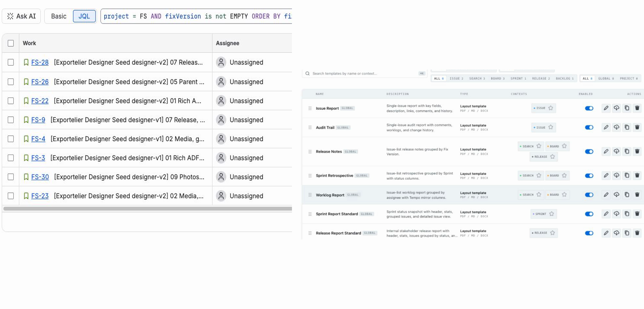Disable the Release Notes template toggle
This screenshot has width=644, height=309.
[589, 151]
